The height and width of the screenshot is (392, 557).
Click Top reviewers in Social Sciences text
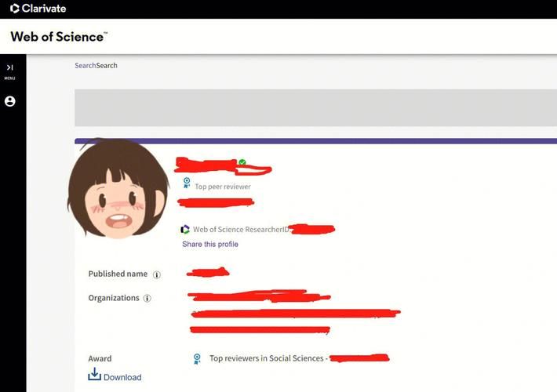click(x=267, y=358)
